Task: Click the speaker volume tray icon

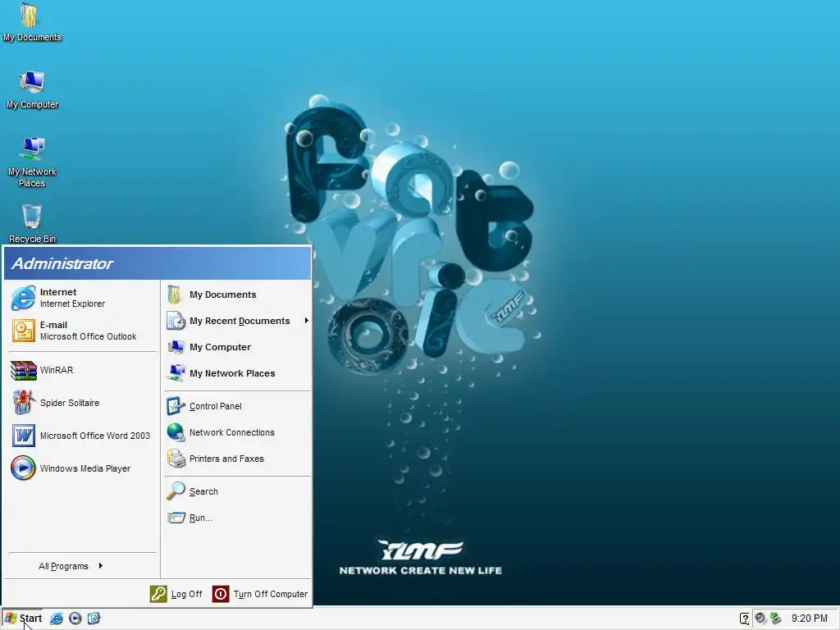Action: pos(760,619)
